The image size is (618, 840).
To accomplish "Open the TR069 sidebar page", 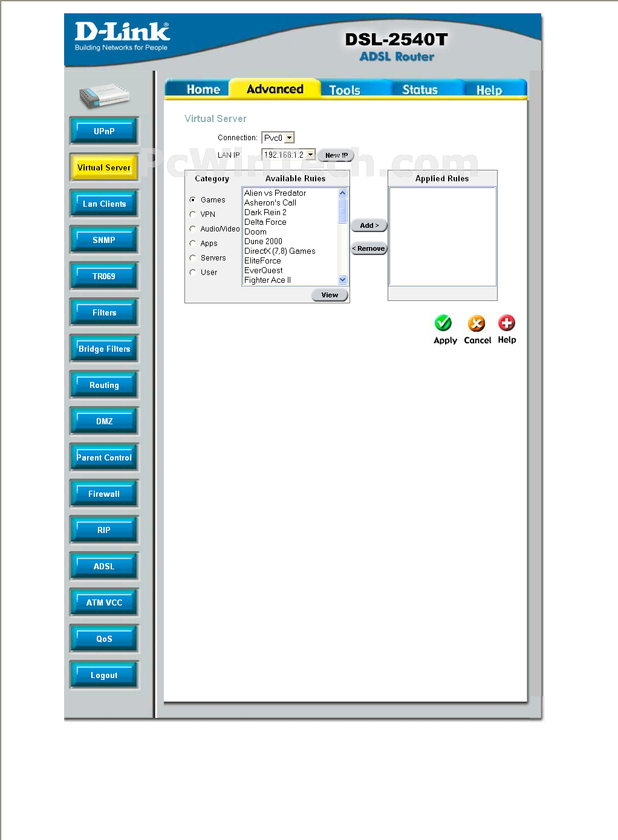I will click(104, 276).
